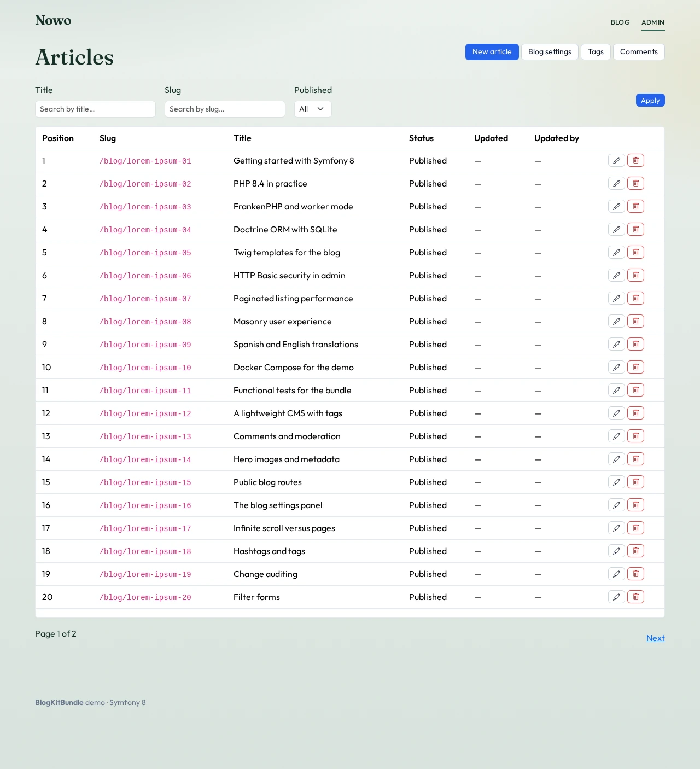Edit the "Getting started with Symfony 8" article
This screenshot has height=769, width=700.
[x=616, y=160]
